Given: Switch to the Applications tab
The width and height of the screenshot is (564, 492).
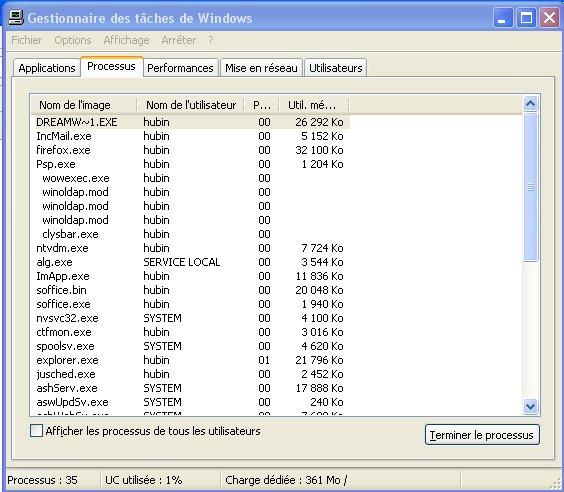Looking at the screenshot, I should click(x=47, y=68).
